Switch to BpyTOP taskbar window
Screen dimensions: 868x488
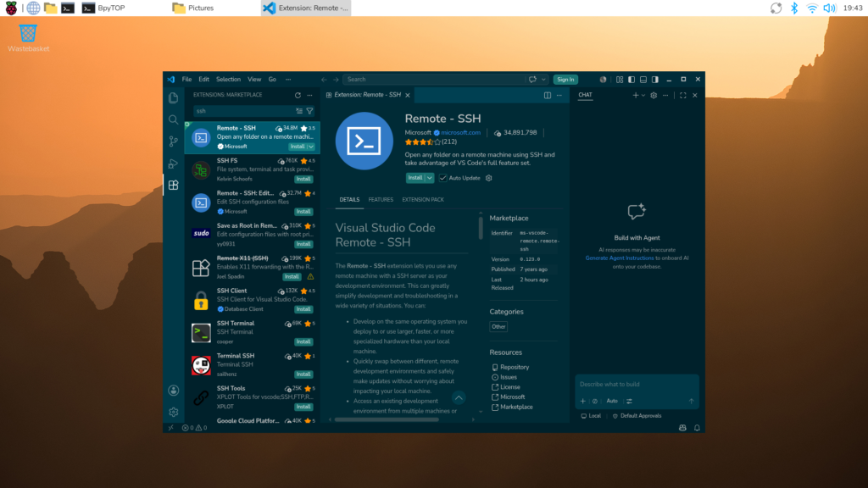click(x=104, y=8)
